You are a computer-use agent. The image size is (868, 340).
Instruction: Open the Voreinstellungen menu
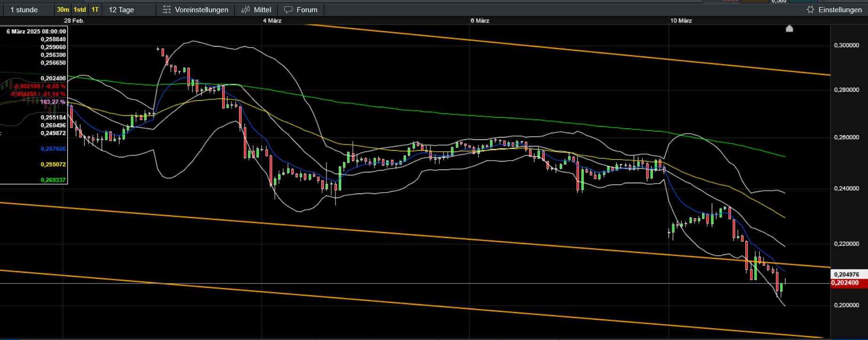click(195, 9)
